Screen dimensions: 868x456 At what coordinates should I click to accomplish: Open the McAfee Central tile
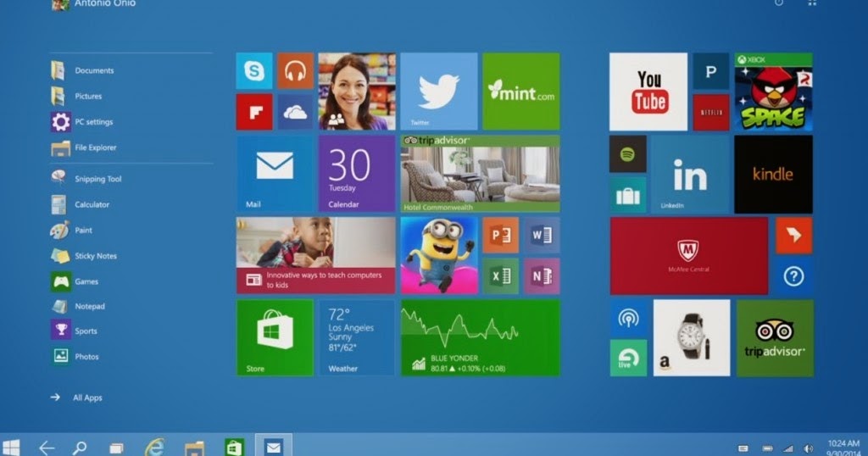point(689,256)
